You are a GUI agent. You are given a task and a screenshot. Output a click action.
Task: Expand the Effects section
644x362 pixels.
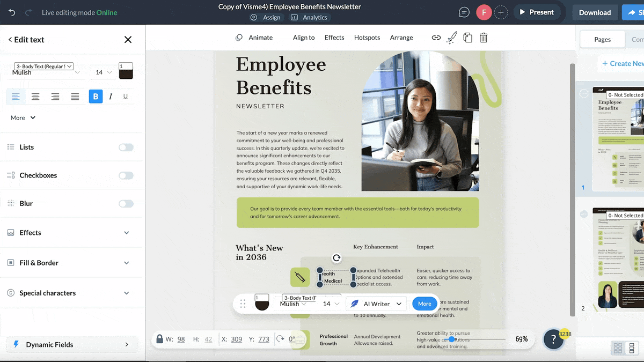tap(127, 233)
